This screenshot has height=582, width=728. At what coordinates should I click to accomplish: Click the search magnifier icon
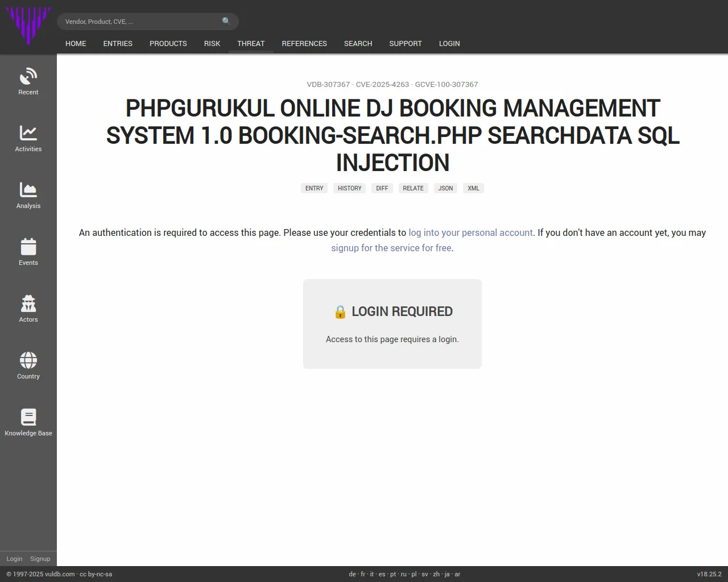point(226,21)
